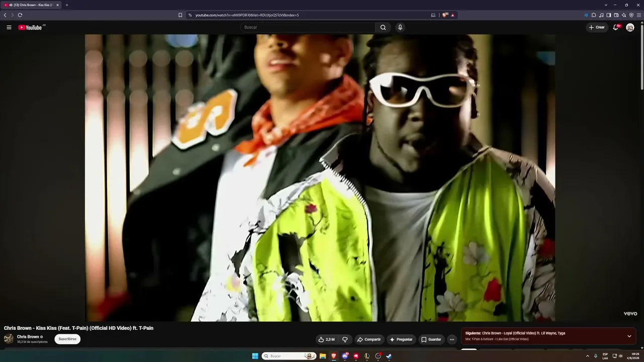Click the video title Kiss Kiss text
This screenshot has width=644, height=362.
[x=78, y=328]
